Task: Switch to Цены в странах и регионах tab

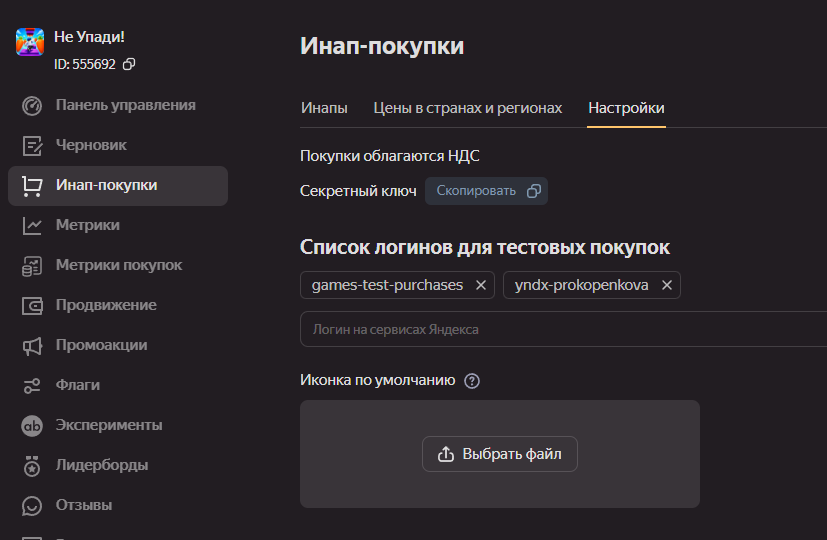Action: click(x=468, y=108)
